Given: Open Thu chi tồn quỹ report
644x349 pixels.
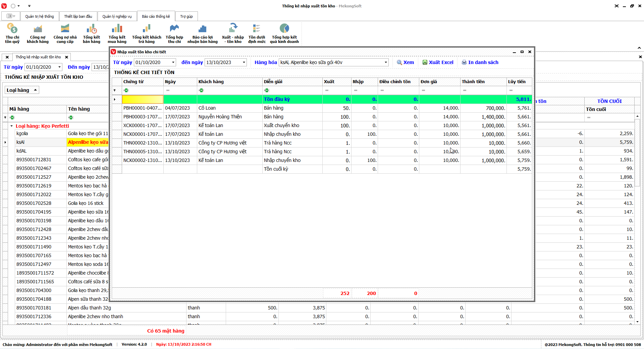Looking at the screenshot, I should [12, 33].
